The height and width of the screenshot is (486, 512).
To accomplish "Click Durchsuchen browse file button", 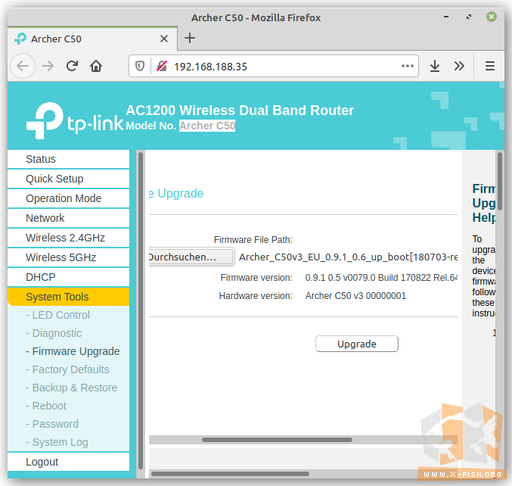I will [192, 257].
